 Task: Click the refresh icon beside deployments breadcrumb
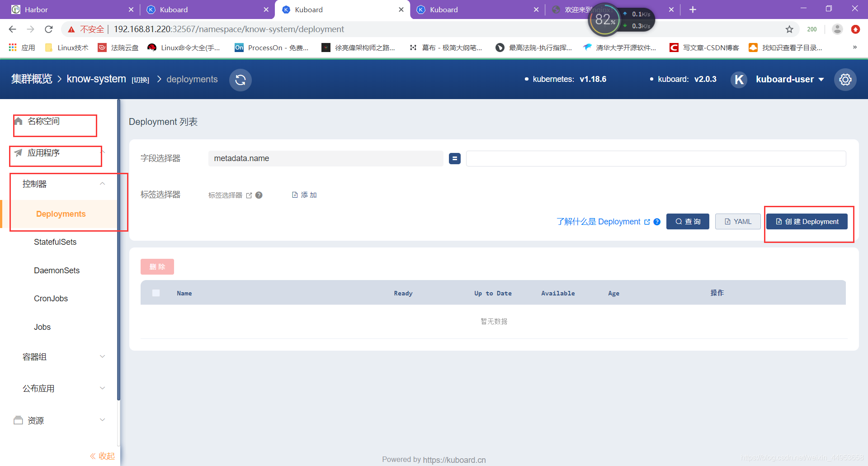241,80
